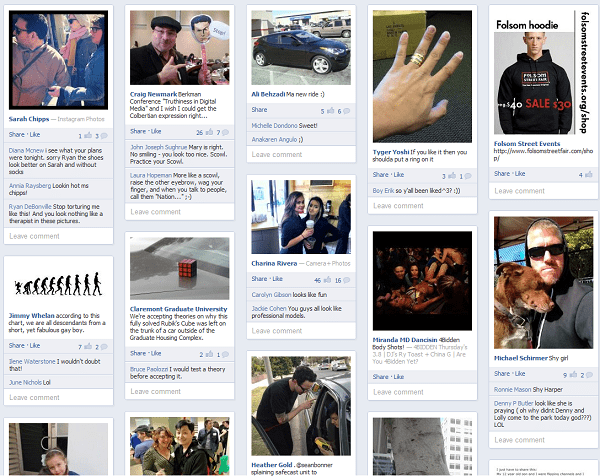Open the black car photo thumbnail
This screenshot has width=600, height=476.
[x=301, y=47]
